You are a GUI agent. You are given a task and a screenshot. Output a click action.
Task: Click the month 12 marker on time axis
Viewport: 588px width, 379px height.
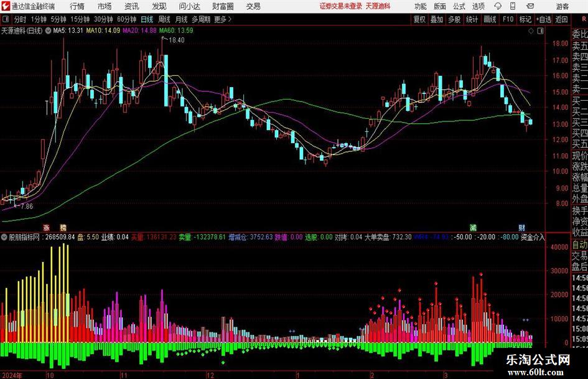pos(210,375)
